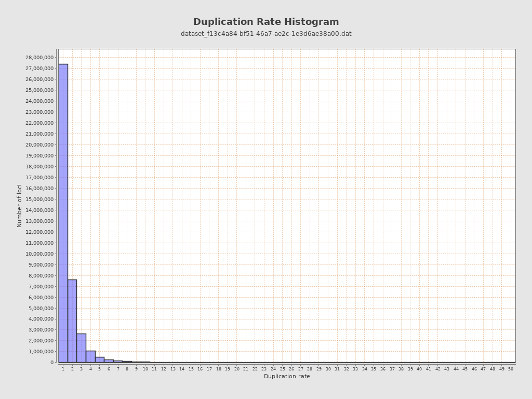Select the 0 tick on the y-axis
532x399 pixels.
[x=52, y=363]
